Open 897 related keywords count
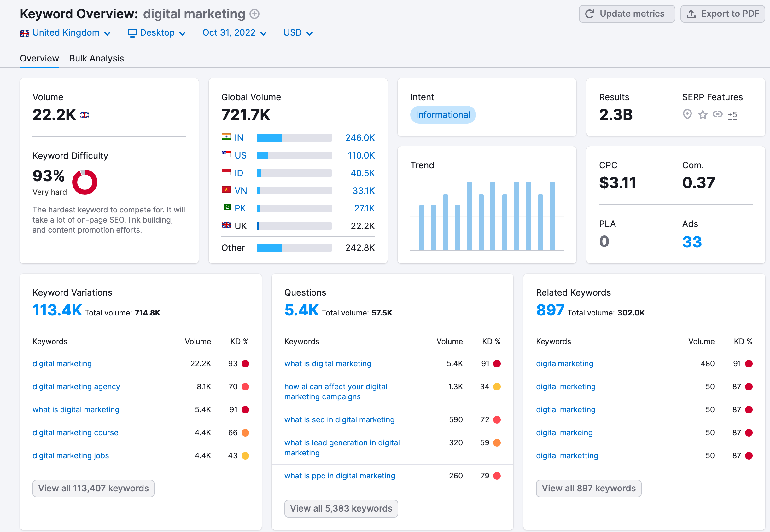770x532 pixels. pyautogui.click(x=550, y=310)
